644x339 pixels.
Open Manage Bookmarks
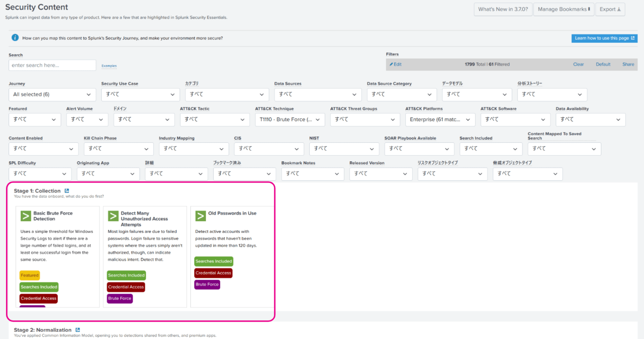pos(564,9)
